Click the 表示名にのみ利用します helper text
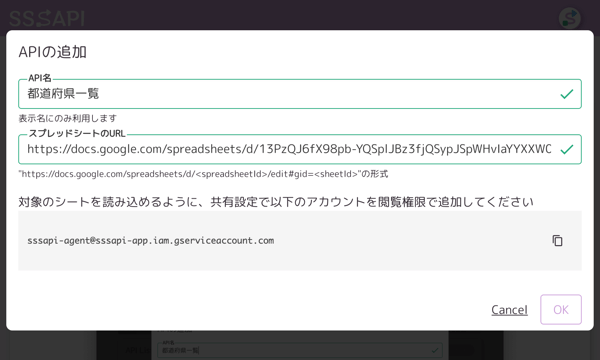 [68, 119]
